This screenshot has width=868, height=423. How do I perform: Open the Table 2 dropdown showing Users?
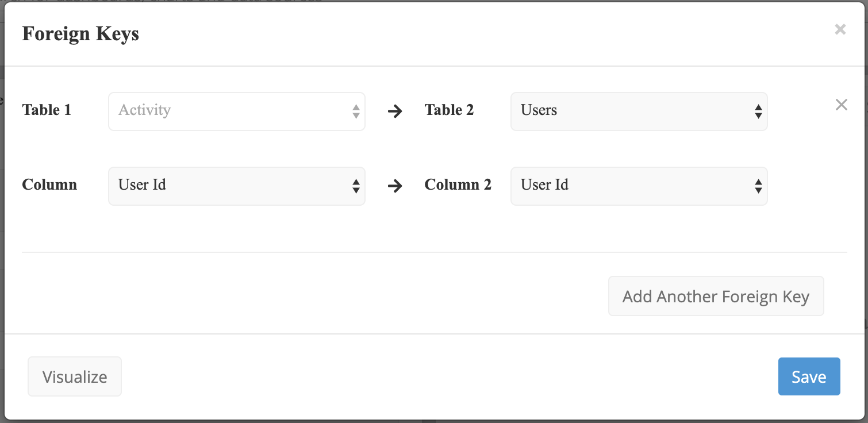point(632,111)
